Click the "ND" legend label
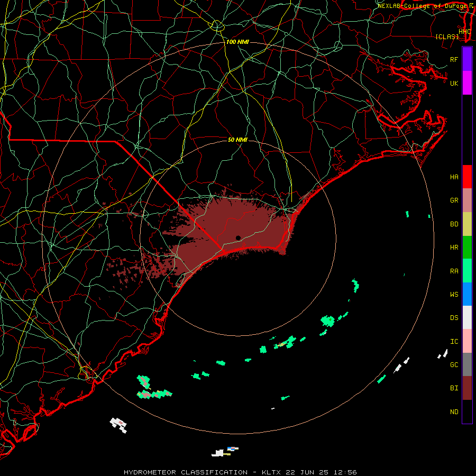 (x=454, y=412)
